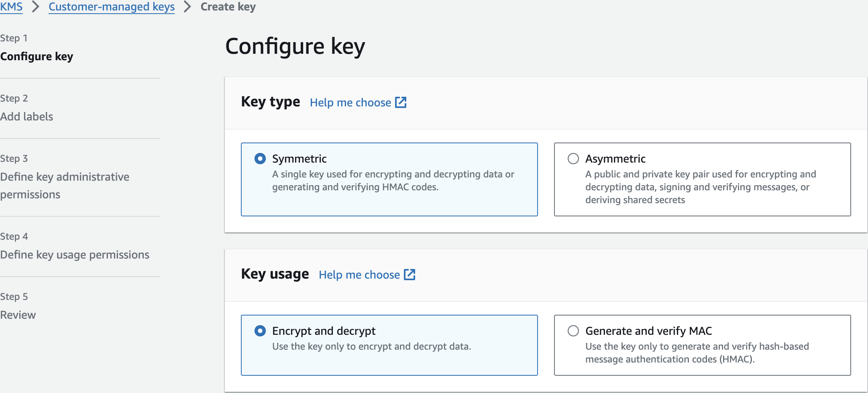Click the Create key breadcrumb text

[228, 7]
